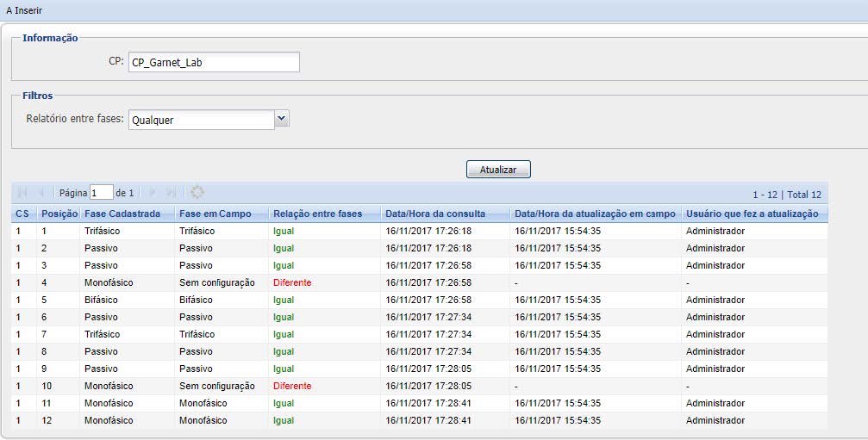Click the Qualquer combo box field
868x440 pixels.
coord(200,120)
